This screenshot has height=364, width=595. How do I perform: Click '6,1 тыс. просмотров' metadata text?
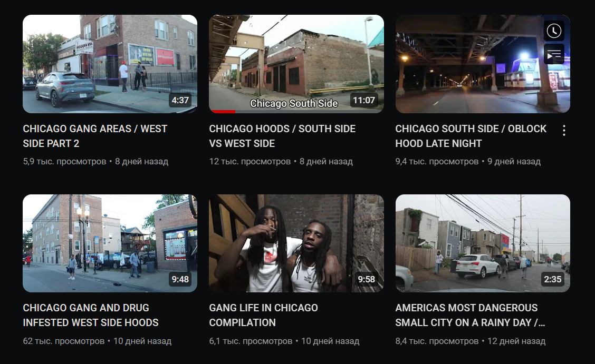[251, 341]
